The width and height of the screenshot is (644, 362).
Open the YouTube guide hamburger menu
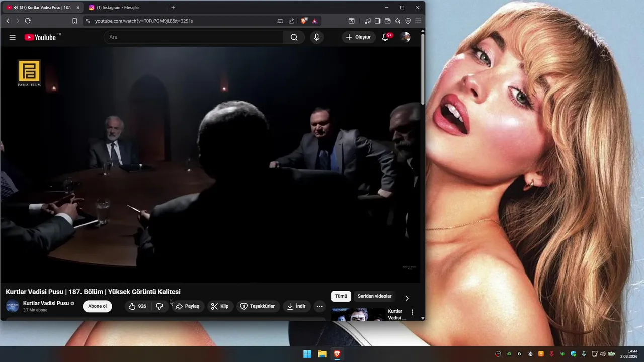coord(13,37)
